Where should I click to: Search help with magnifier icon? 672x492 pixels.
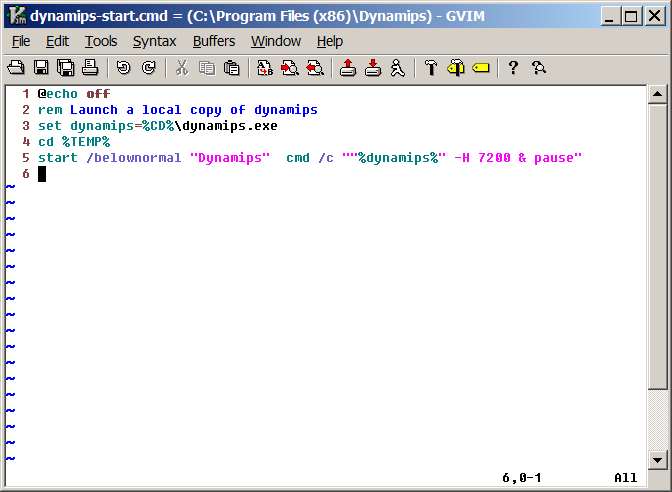539,68
